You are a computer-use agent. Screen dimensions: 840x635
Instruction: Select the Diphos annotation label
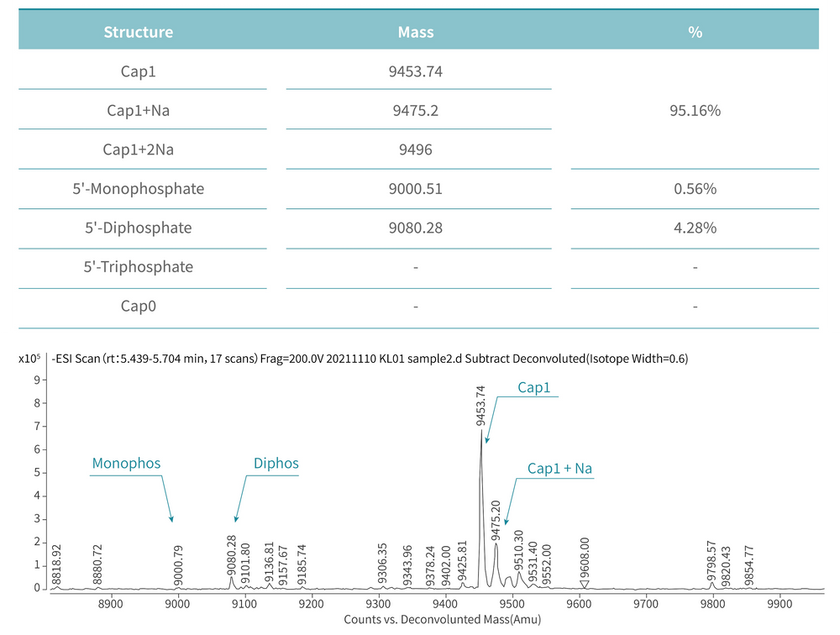[x=276, y=464]
